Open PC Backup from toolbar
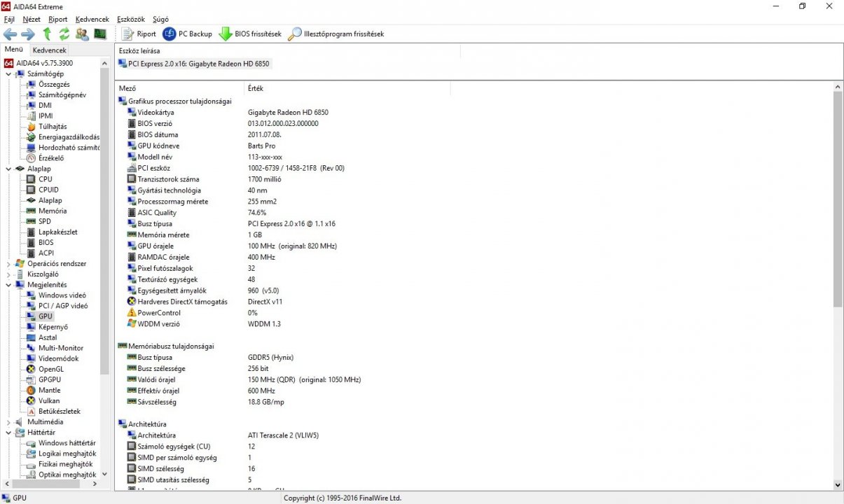 (187, 34)
